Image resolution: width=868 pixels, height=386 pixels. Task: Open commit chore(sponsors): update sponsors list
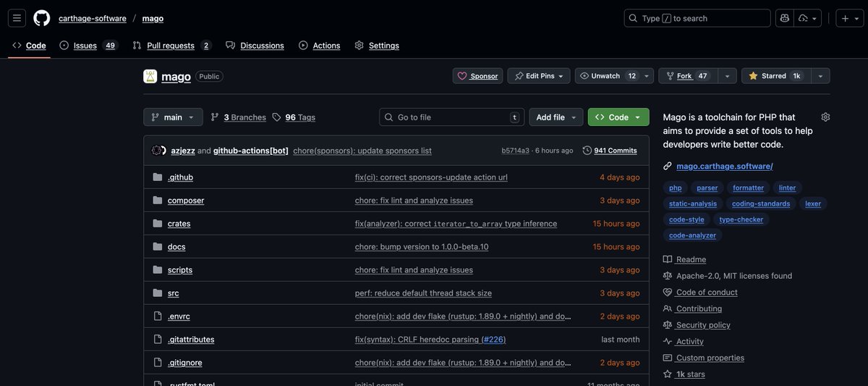pyautogui.click(x=362, y=151)
